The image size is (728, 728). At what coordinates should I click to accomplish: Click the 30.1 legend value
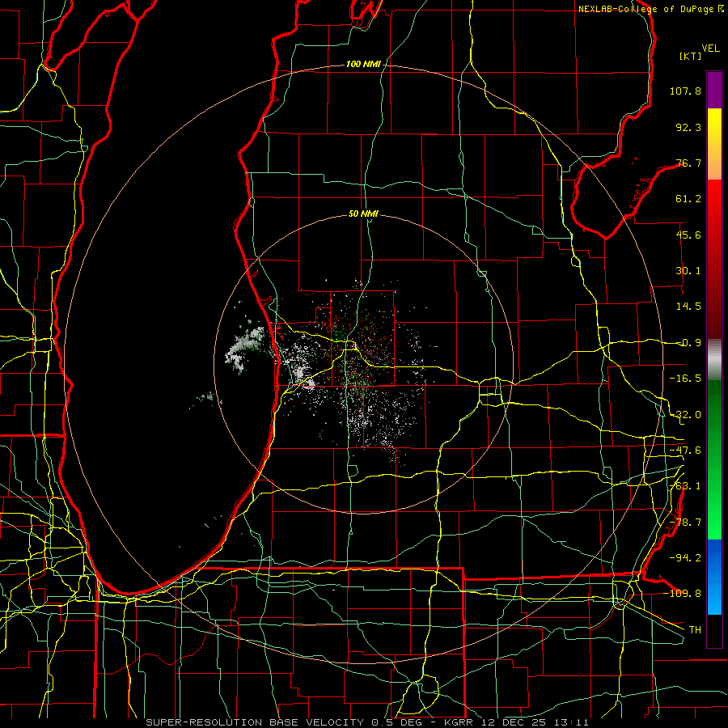point(688,271)
